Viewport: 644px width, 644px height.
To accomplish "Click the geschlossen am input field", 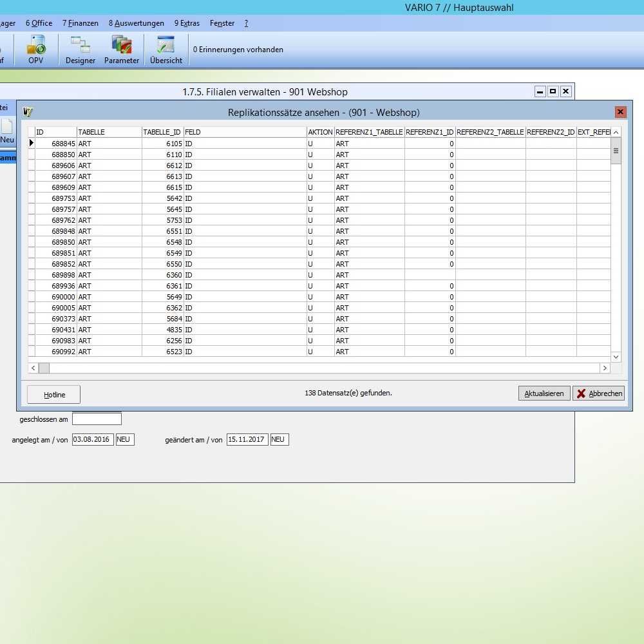I will click(97, 418).
